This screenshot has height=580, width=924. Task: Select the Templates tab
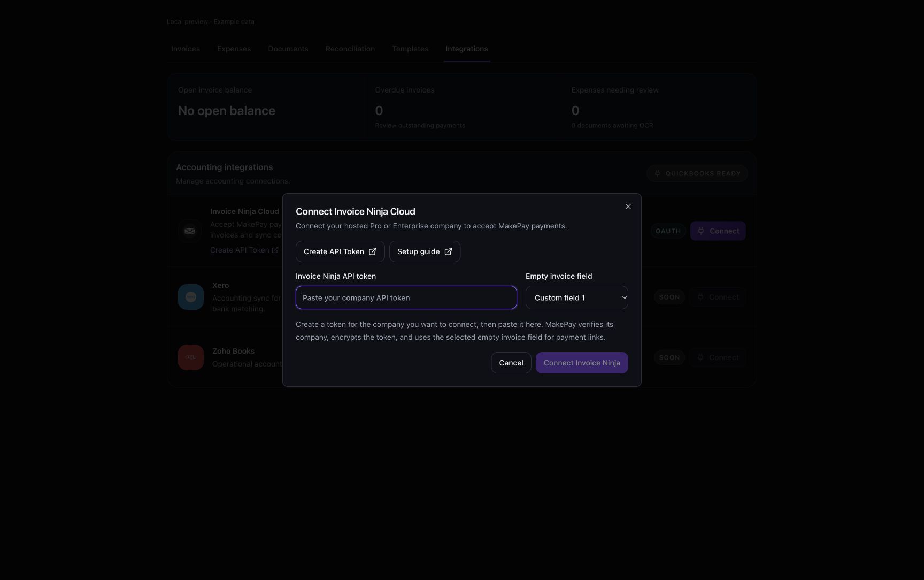(x=410, y=49)
